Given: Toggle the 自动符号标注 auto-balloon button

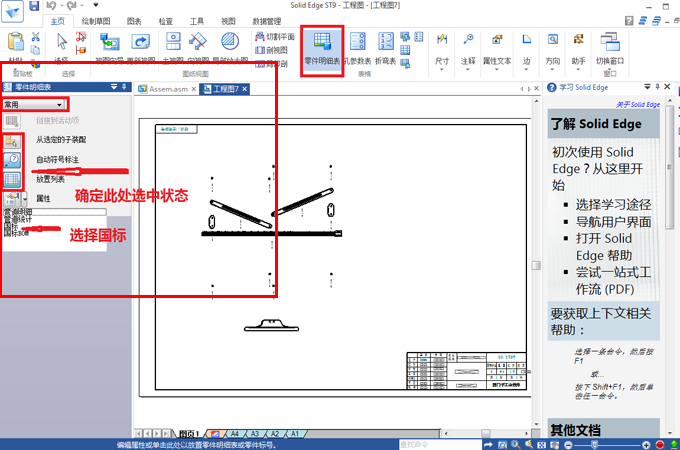Looking at the screenshot, I should point(13,160).
